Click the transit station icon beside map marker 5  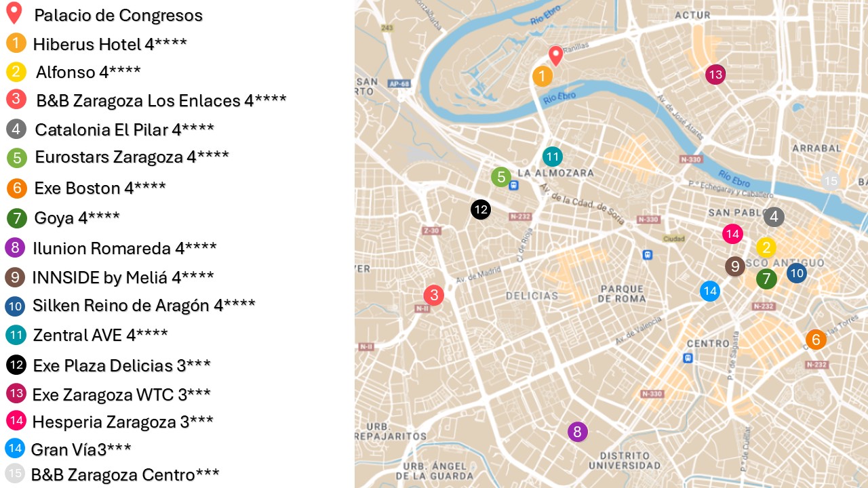514,185
